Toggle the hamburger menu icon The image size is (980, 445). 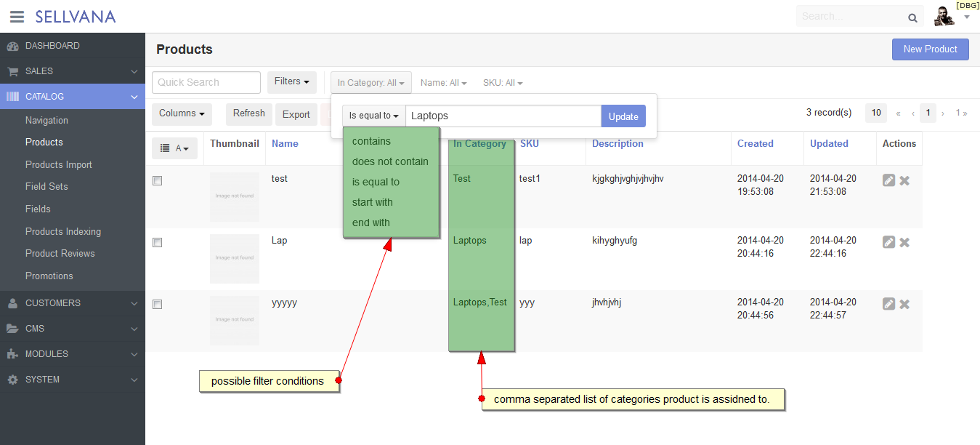[17, 17]
